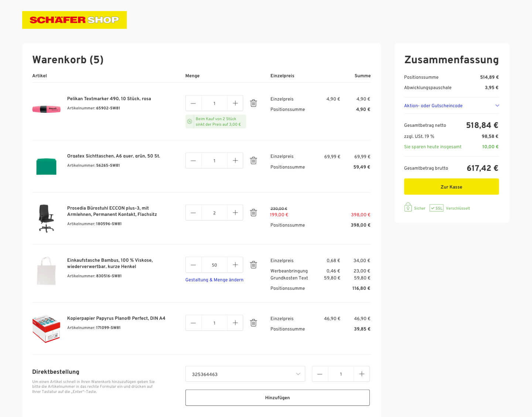The width and height of the screenshot is (532, 417).
Task: Click the green discount percent icon
Action: coord(190,122)
